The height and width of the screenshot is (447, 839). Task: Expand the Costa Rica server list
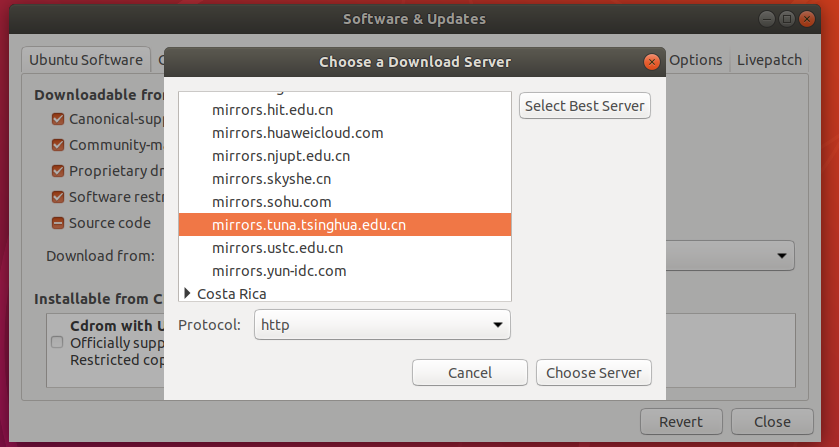click(187, 294)
